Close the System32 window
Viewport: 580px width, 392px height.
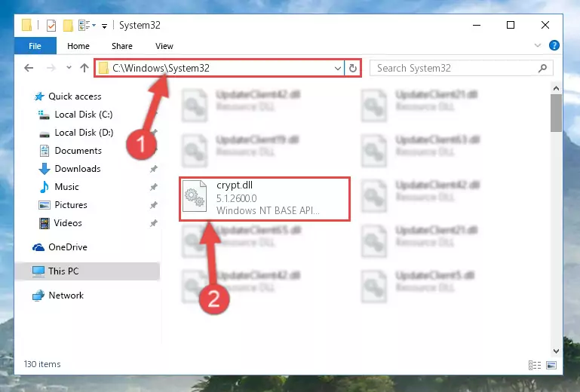545,25
